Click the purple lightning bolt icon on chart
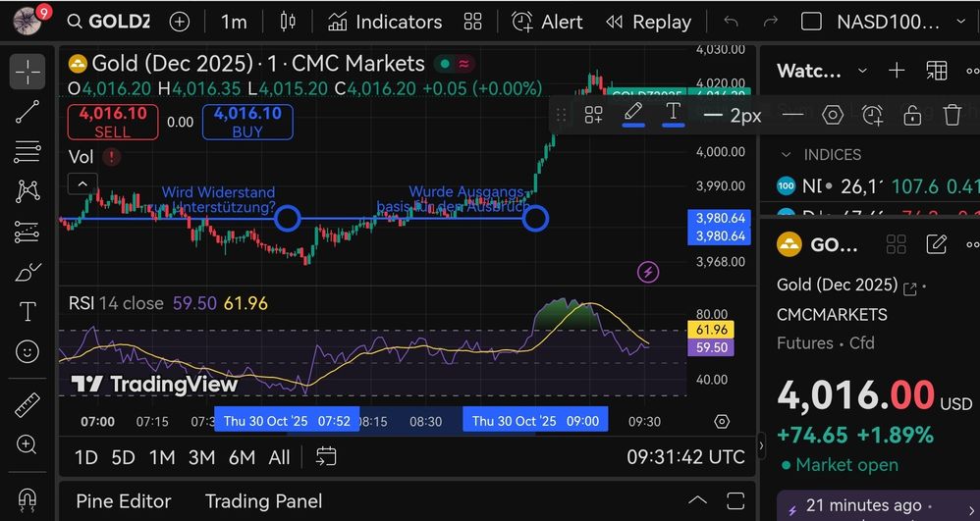Screen dimensions: 980x521 (x=648, y=273)
